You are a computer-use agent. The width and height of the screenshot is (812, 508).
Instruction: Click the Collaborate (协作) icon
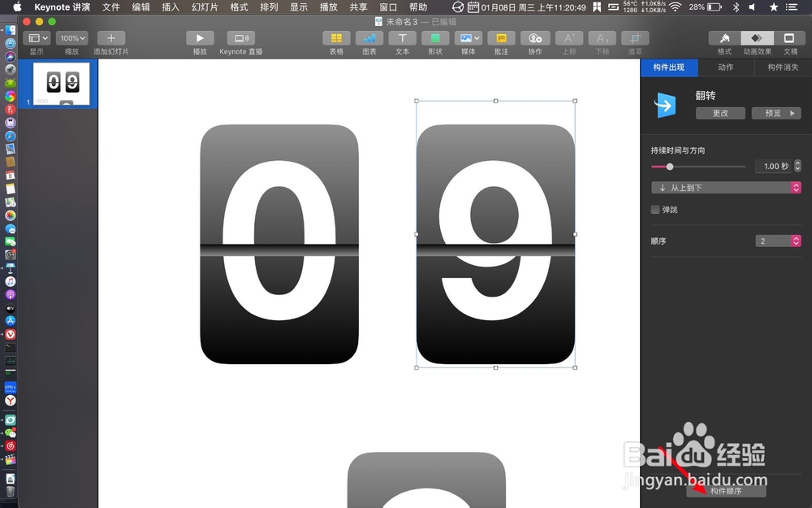[535, 38]
